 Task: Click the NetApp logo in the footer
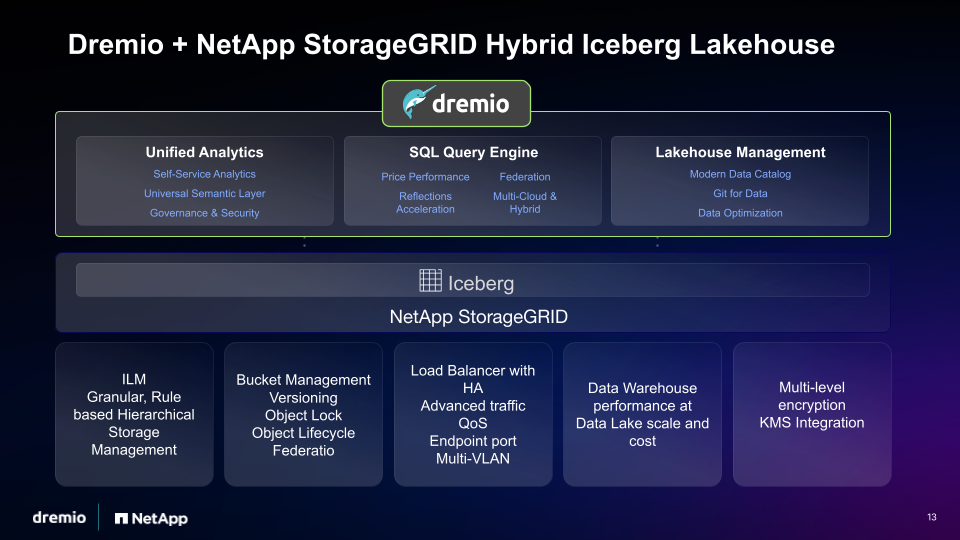[151, 519]
